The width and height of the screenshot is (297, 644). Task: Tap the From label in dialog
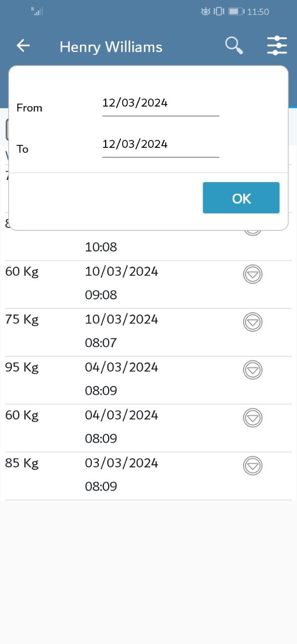pos(29,108)
